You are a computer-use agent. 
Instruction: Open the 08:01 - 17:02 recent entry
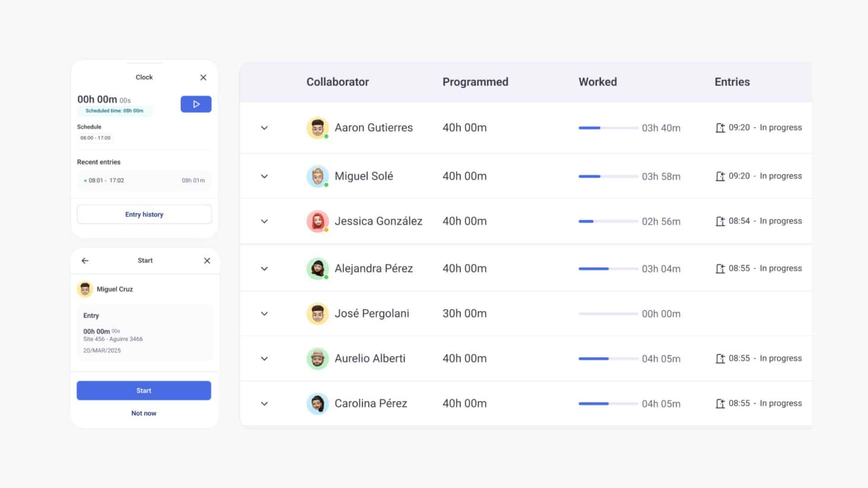tap(144, 180)
